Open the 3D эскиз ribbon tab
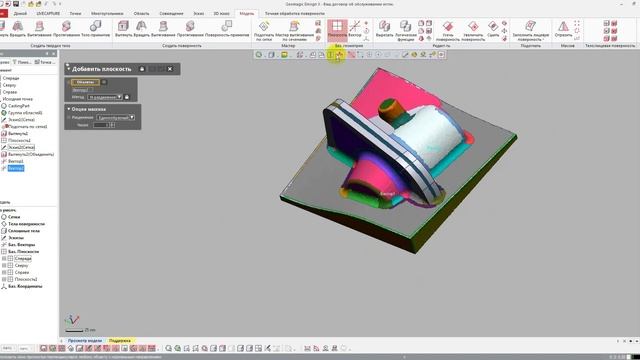The image size is (640, 360). click(x=222, y=13)
